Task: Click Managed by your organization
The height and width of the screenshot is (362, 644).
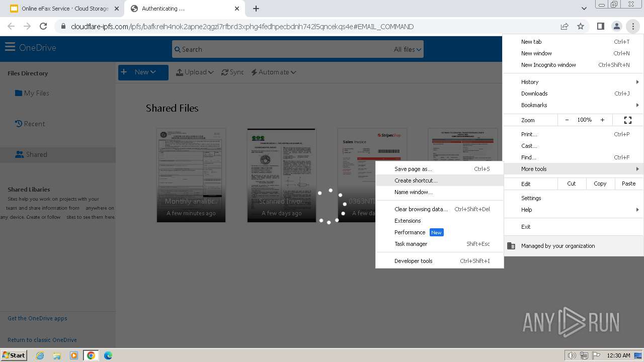Action: click(x=573, y=246)
